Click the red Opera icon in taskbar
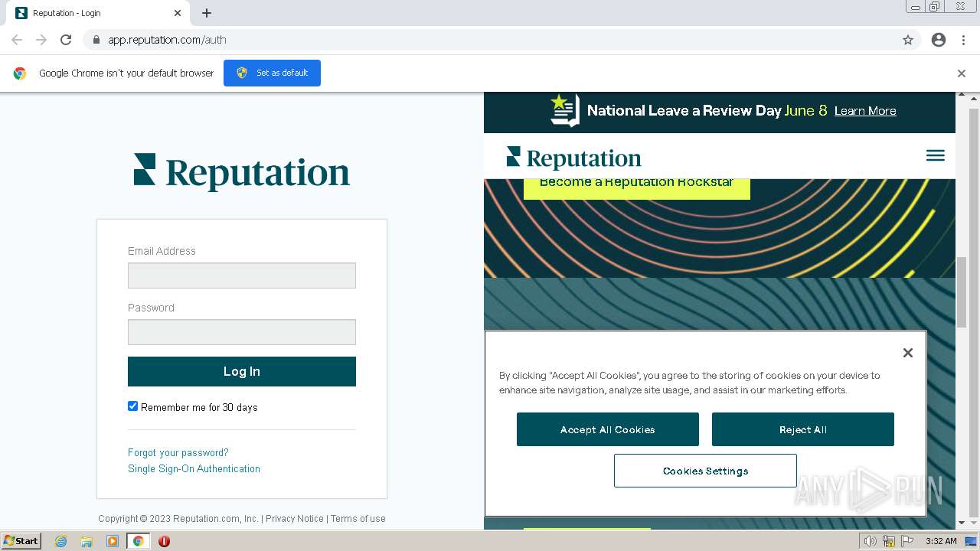The image size is (980, 551). click(x=164, y=541)
